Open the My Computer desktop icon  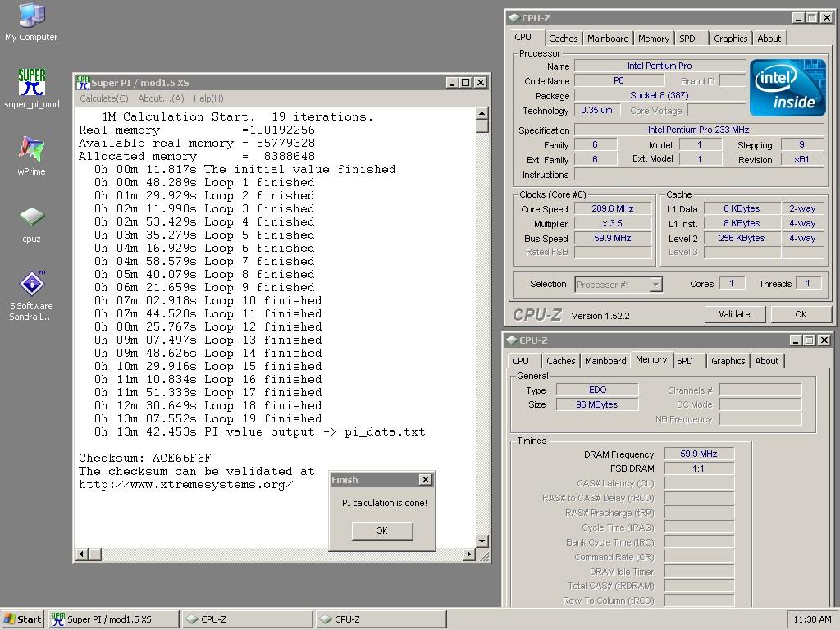tap(31, 22)
